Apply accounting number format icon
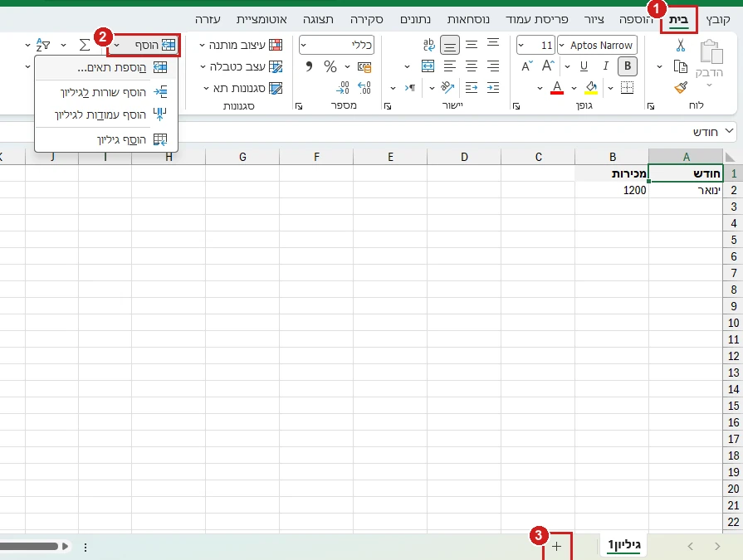 click(364, 66)
